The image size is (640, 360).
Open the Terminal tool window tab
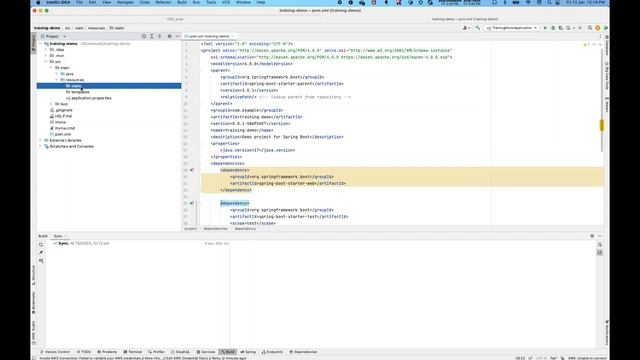coord(133,352)
